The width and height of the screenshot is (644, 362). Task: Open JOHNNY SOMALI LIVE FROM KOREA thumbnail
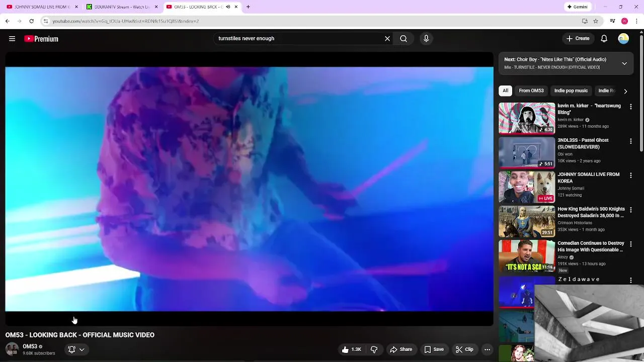[527, 187]
